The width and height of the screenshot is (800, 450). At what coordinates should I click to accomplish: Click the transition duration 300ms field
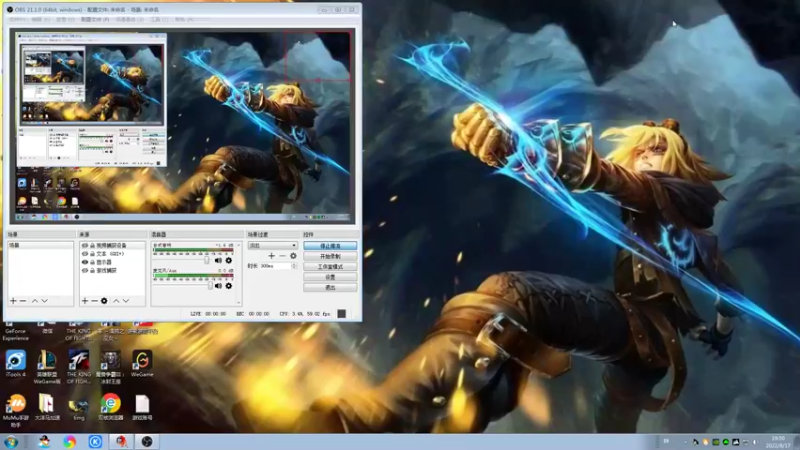click(x=275, y=266)
